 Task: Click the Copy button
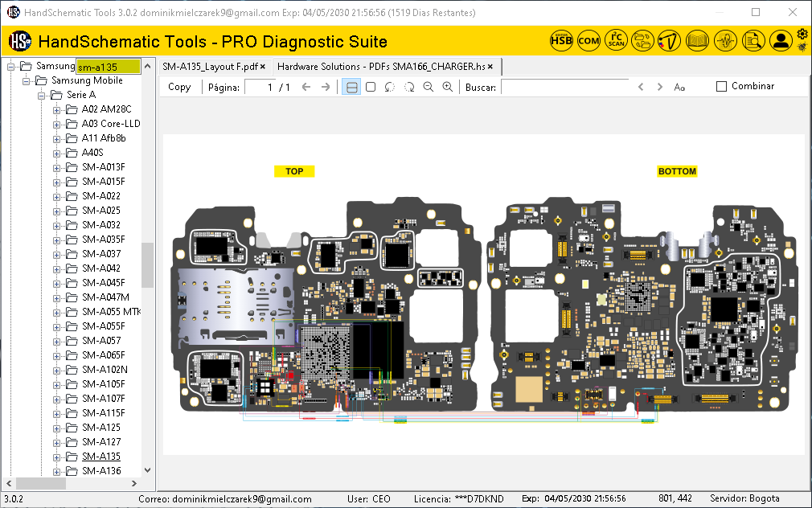[179, 87]
